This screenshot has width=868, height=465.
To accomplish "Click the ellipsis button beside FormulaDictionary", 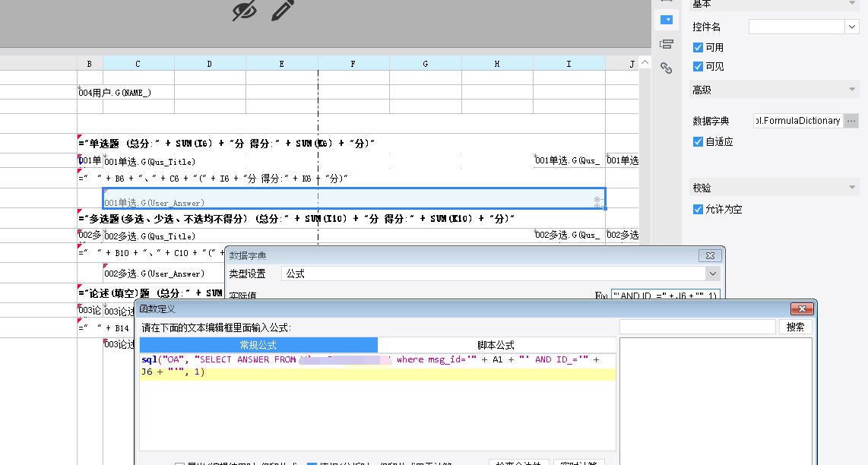I will pyautogui.click(x=851, y=121).
